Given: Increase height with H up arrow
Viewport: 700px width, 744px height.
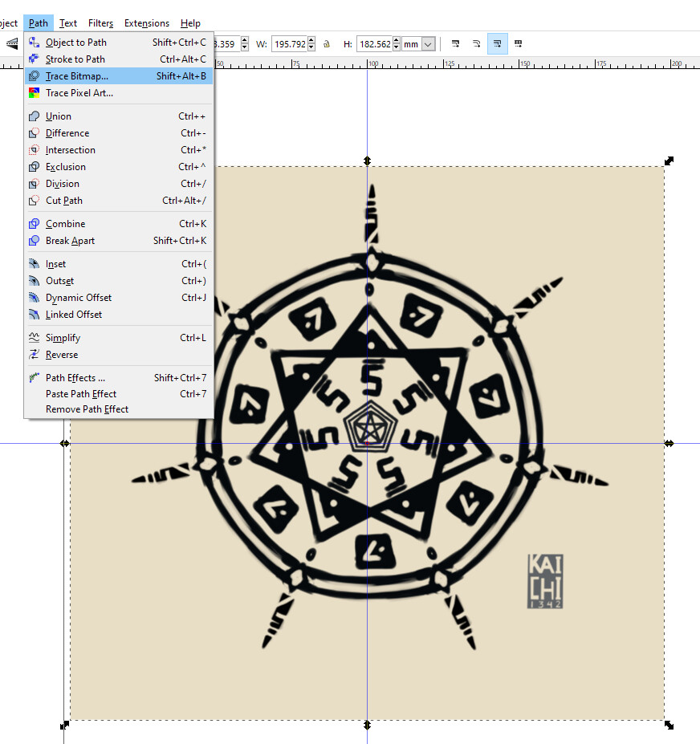Looking at the screenshot, I should (x=397, y=40).
